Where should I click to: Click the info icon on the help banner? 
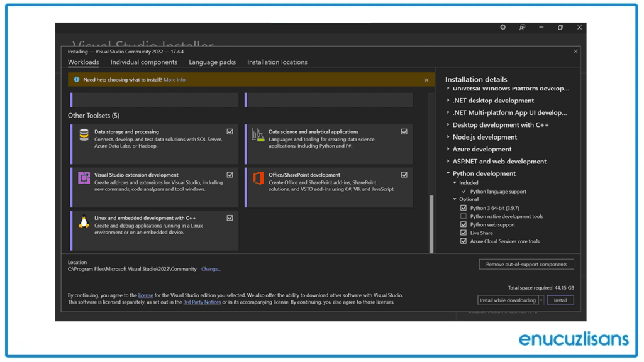(77, 80)
